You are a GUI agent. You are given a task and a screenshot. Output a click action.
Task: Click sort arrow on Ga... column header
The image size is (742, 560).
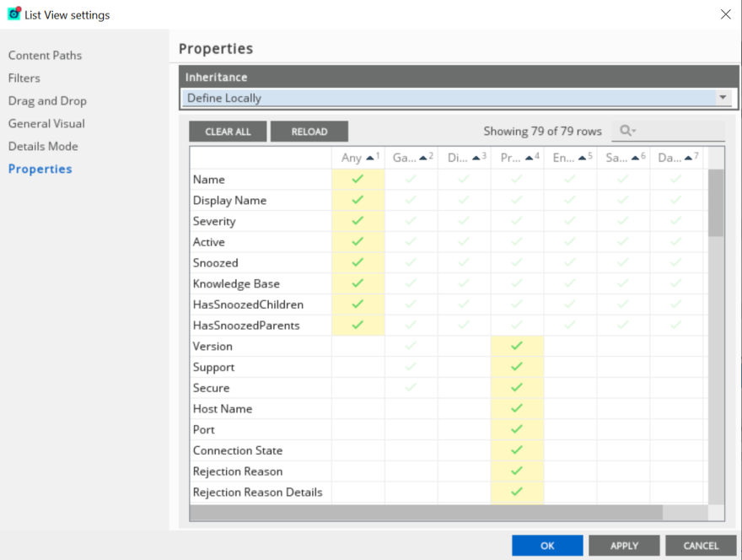(423, 158)
